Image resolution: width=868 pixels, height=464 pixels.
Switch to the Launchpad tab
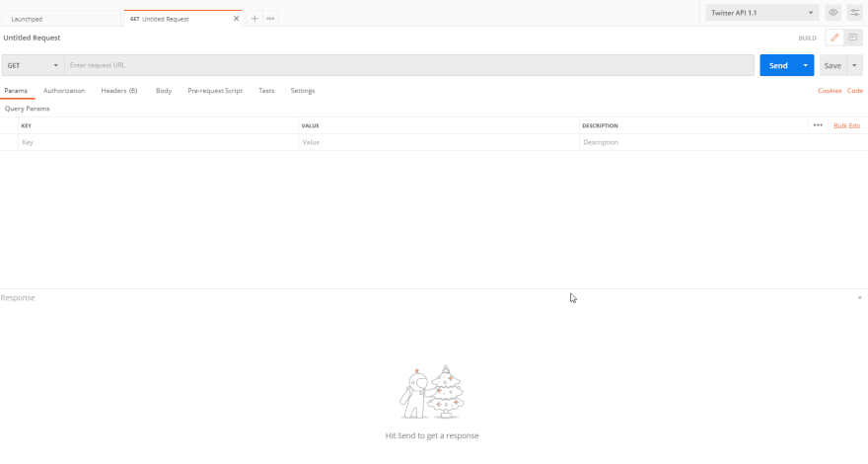point(60,19)
